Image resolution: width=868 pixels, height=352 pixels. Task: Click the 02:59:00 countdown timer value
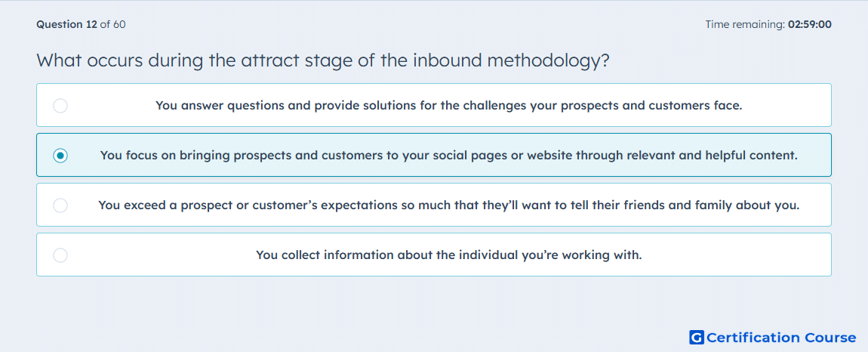coord(810,24)
